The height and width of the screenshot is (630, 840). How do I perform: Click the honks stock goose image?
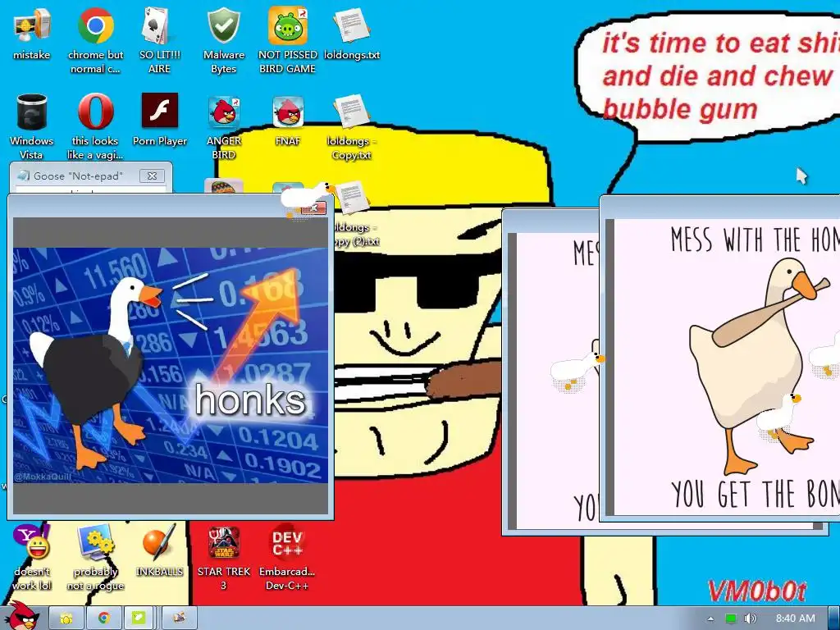(171, 365)
